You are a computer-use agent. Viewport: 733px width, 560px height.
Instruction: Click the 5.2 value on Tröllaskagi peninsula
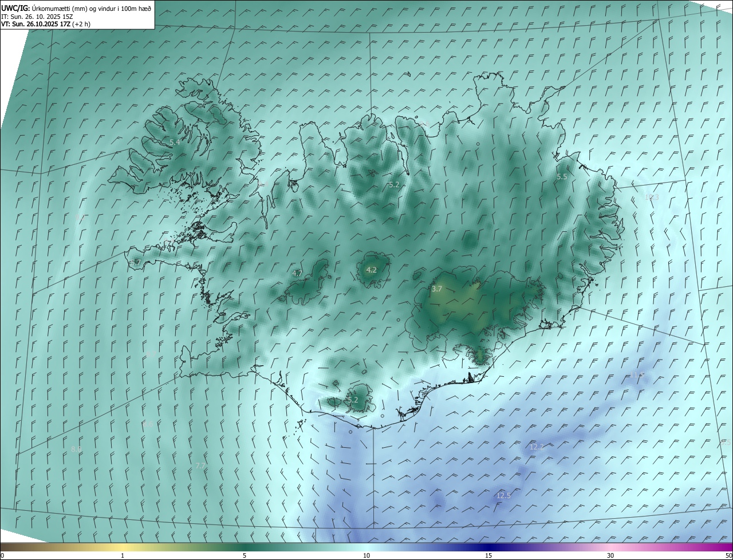coord(393,184)
